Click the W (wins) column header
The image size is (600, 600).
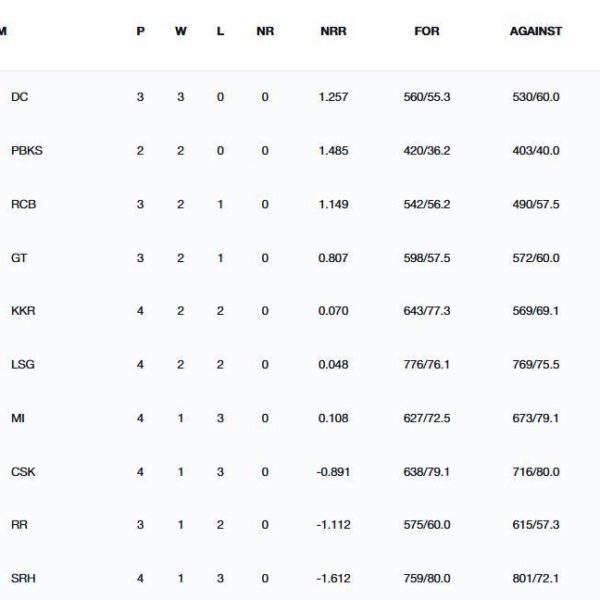(181, 31)
